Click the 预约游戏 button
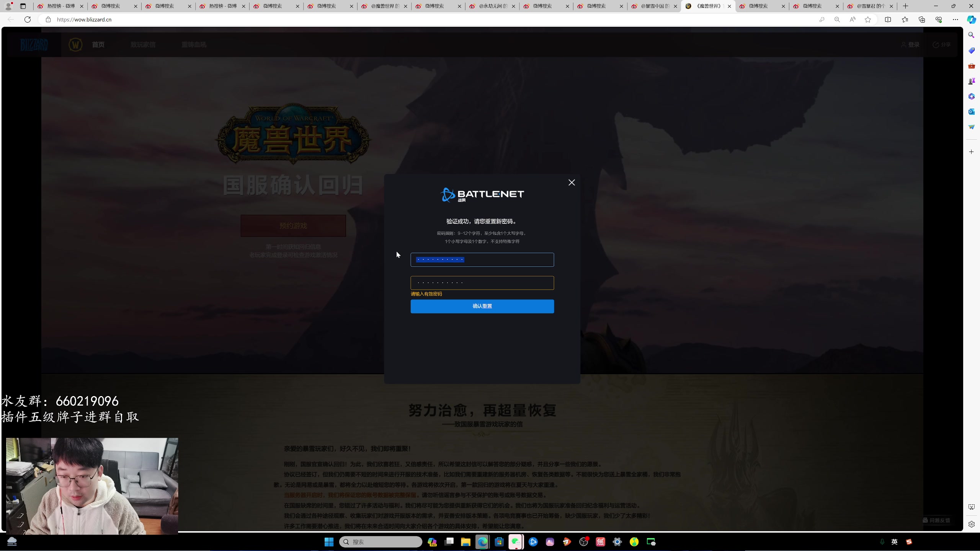Image resolution: width=980 pixels, height=551 pixels. pos(293,226)
